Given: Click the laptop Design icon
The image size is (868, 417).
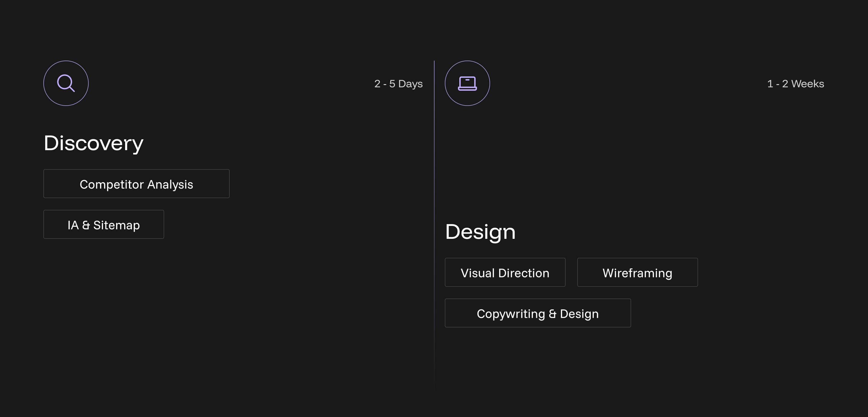Looking at the screenshot, I should tap(467, 83).
